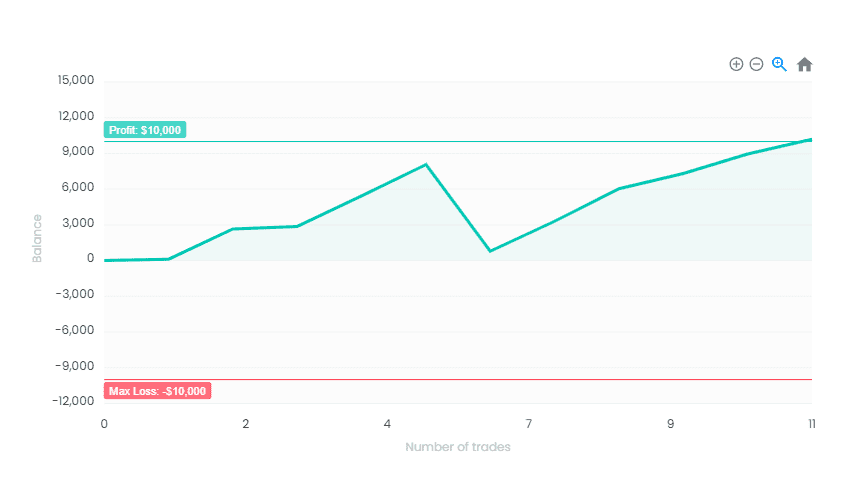Reset chart zoom with home icon
843x486 pixels.
[x=804, y=64]
